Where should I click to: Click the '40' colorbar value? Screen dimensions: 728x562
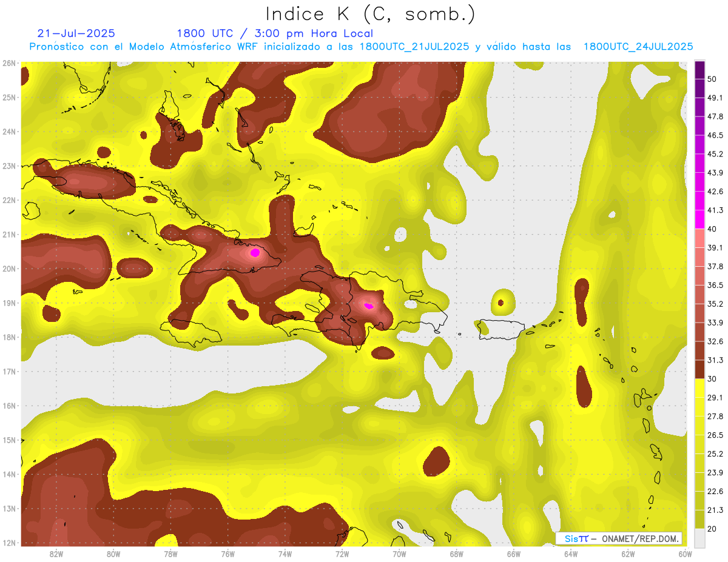712,229
